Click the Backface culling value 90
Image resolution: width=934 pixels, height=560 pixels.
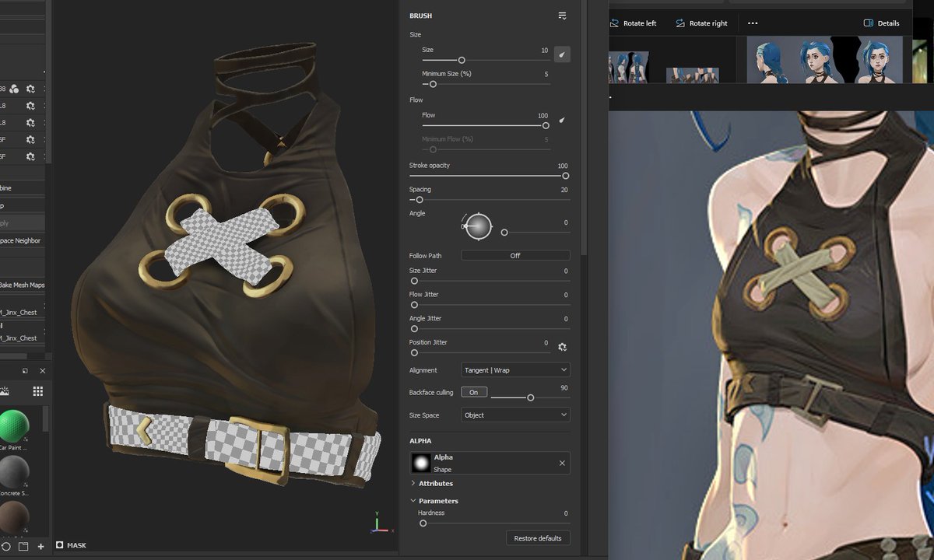(x=564, y=387)
